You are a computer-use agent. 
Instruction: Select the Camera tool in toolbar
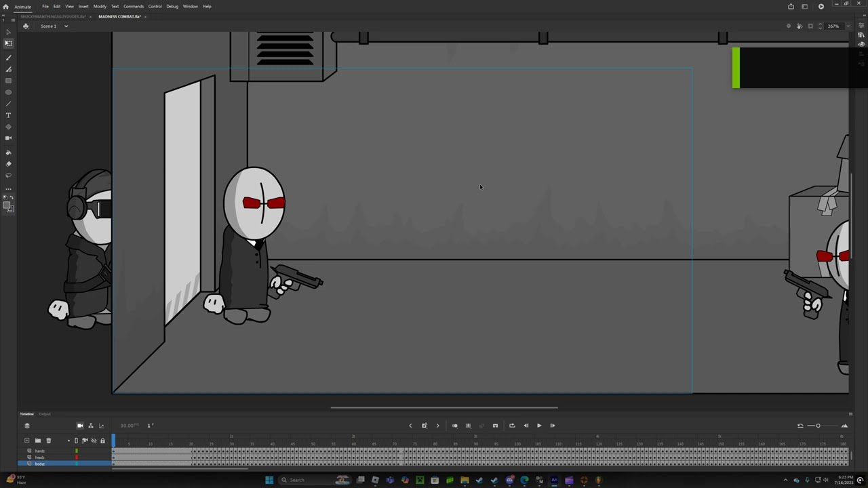coord(8,138)
